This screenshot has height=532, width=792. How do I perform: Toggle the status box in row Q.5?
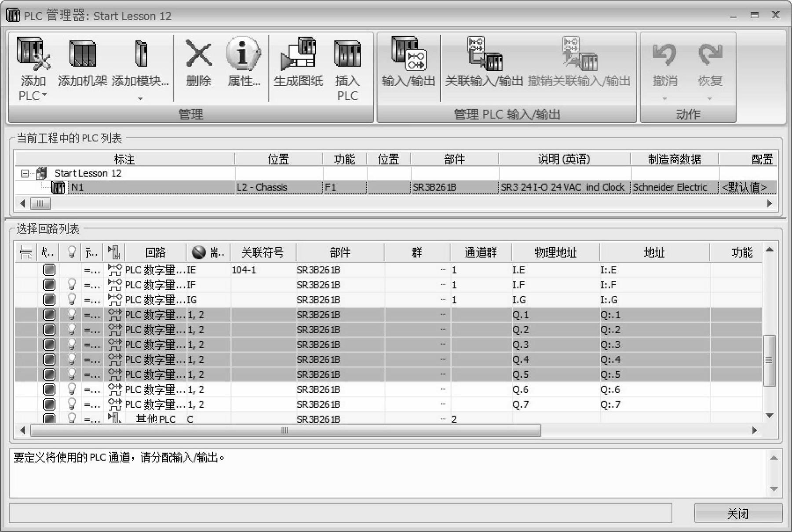[x=49, y=375]
